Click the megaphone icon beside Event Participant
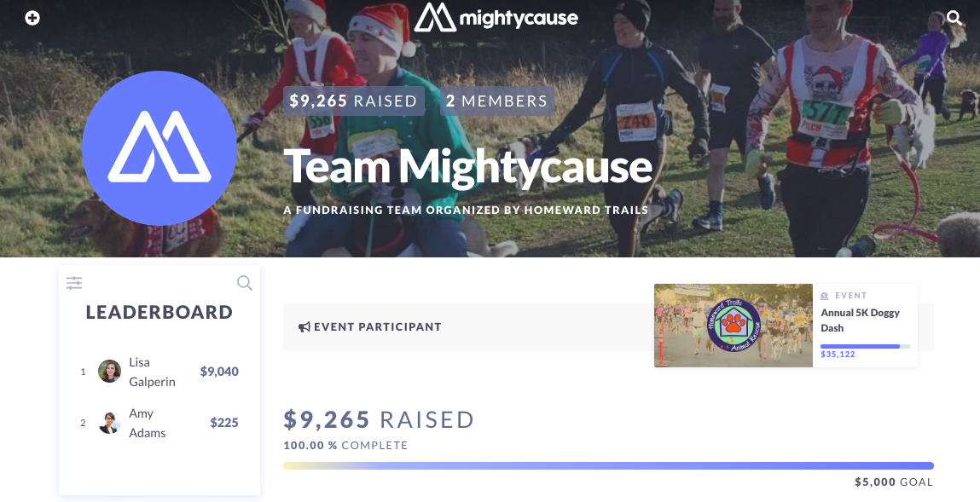Image resolution: width=980 pixels, height=502 pixels. 304,327
